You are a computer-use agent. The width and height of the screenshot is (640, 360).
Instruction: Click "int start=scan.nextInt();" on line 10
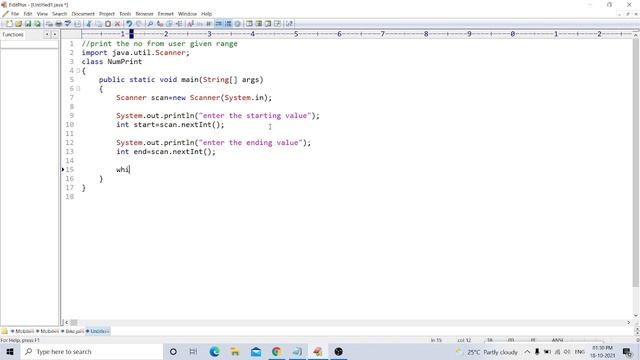click(170, 124)
